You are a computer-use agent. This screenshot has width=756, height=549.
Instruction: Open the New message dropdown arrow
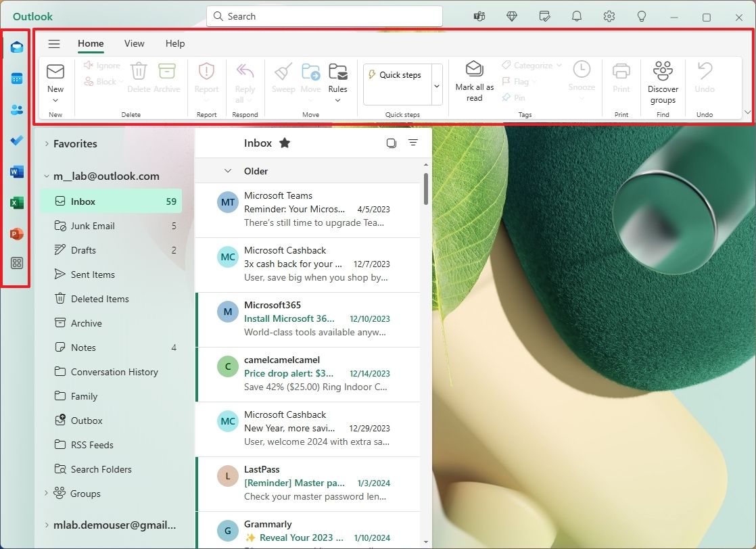click(55, 99)
